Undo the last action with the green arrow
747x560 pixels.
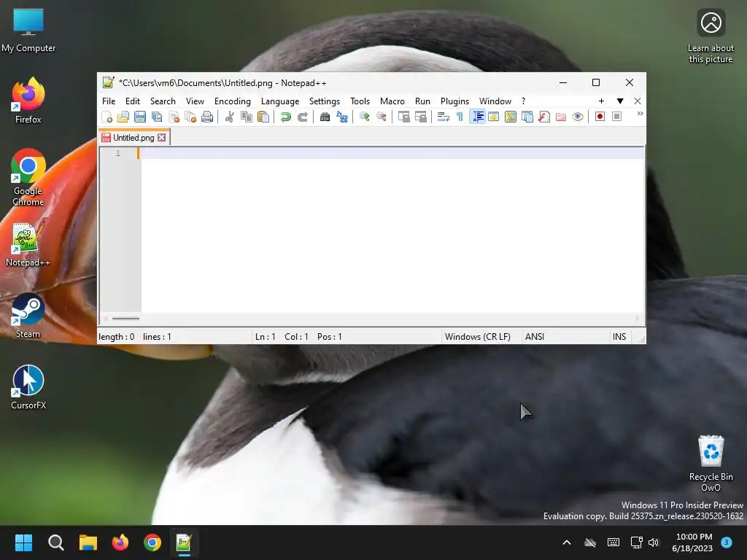tap(285, 117)
